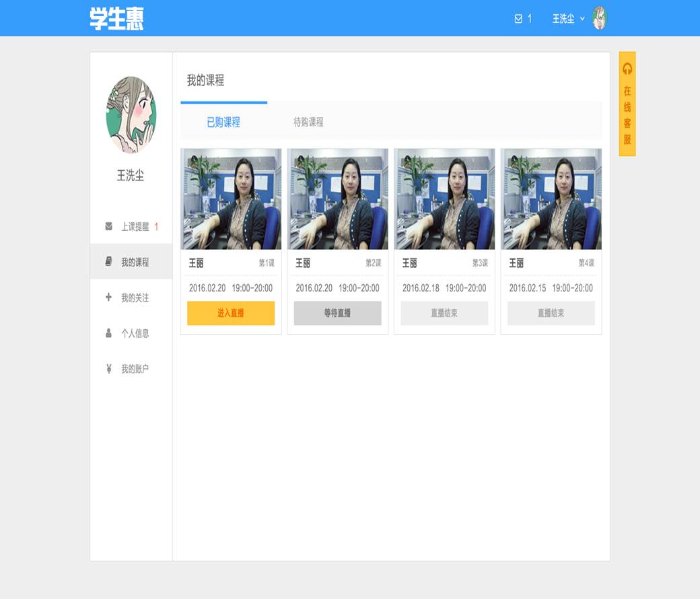The height and width of the screenshot is (599, 700).
Task: Click the large profile avatar in sidebar
Action: [131, 114]
